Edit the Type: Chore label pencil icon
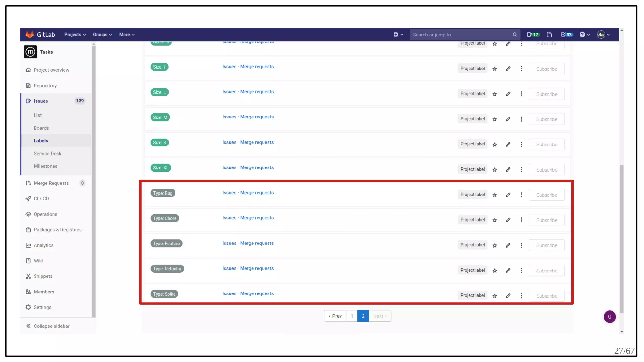Image resolution: width=644 pixels, height=362 pixels. point(508,220)
